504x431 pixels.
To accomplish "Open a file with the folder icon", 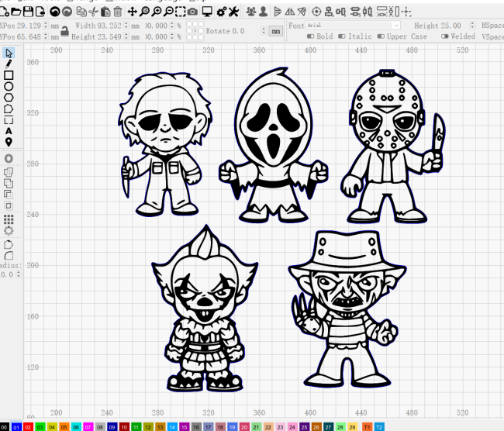I will [x=16, y=12].
